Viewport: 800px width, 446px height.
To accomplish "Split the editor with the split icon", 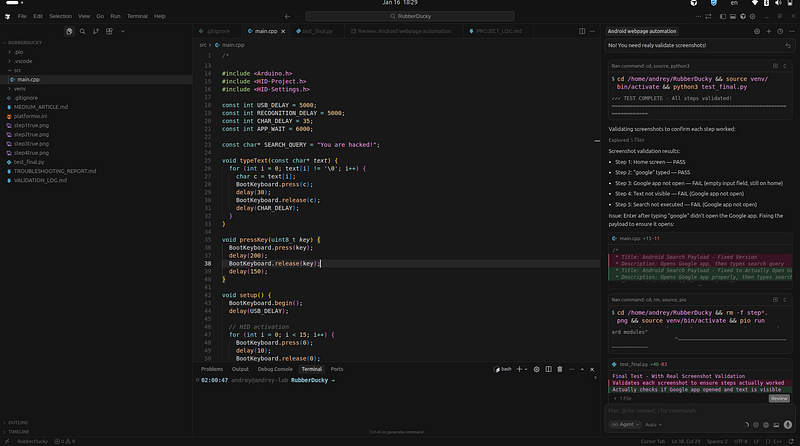I will [582, 31].
